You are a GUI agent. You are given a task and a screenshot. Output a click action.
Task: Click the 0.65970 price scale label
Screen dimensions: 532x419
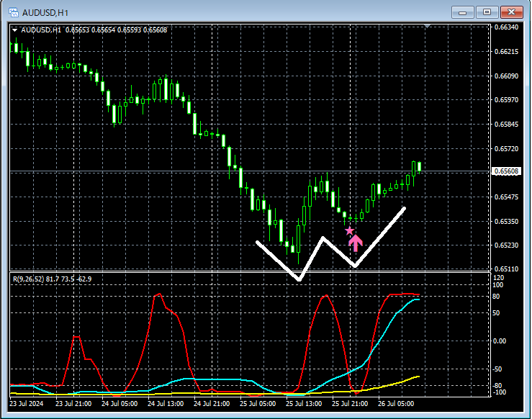tap(507, 100)
